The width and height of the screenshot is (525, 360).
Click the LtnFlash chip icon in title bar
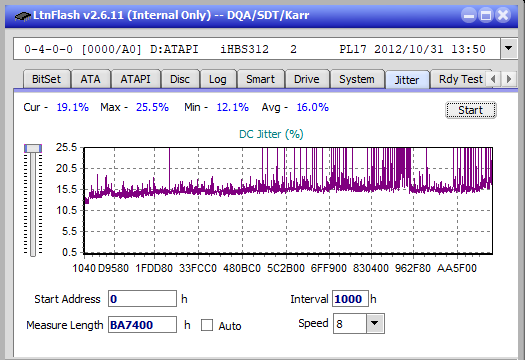pyautogui.click(x=22, y=15)
